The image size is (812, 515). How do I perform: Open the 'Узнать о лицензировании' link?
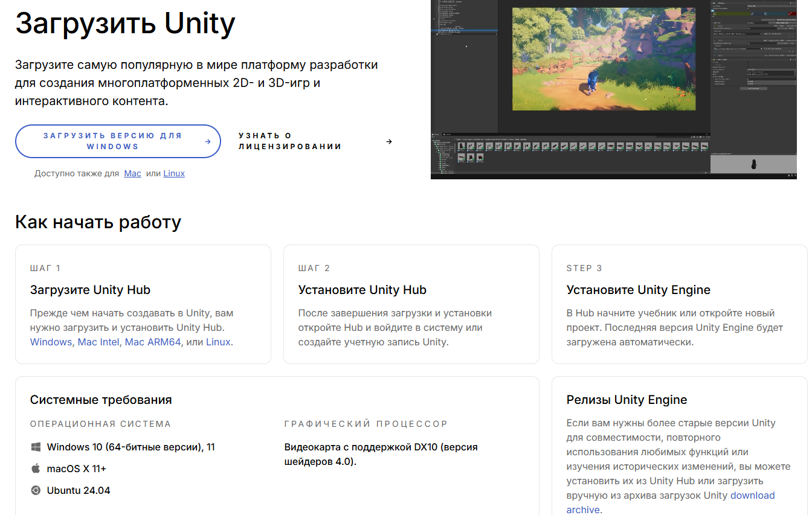(x=290, y=141)
